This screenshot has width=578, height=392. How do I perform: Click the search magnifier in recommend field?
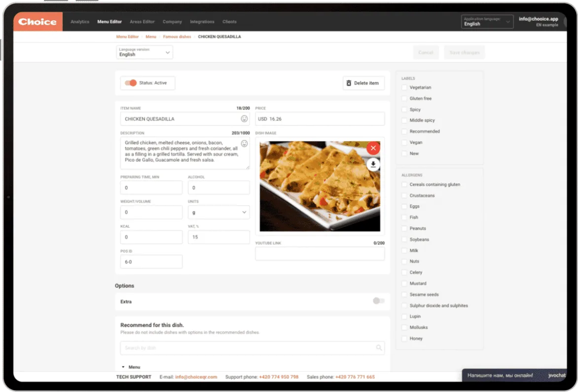379,348
